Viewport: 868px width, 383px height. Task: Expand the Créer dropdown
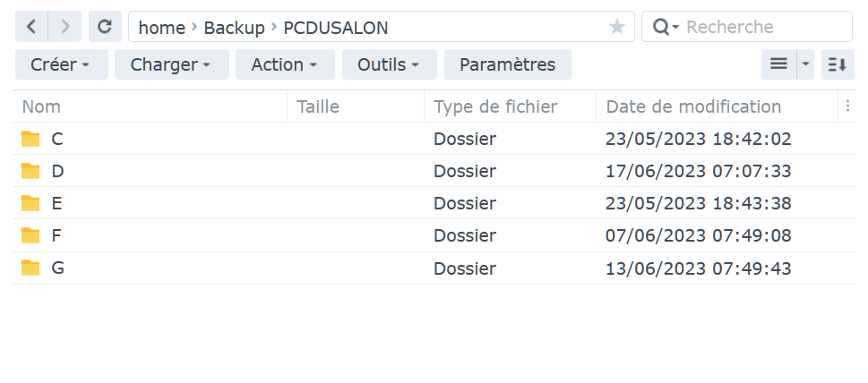(62, 64)
